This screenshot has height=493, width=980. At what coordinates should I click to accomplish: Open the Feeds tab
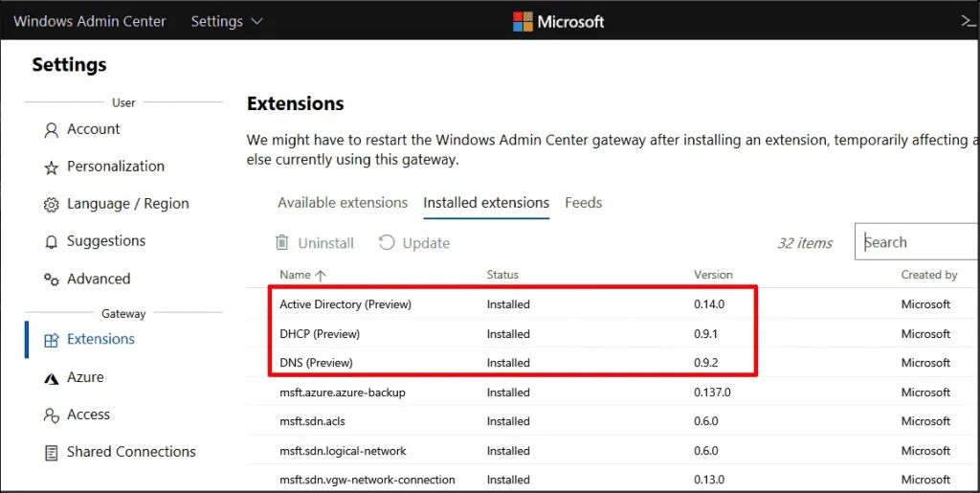[x=583, y=203]
